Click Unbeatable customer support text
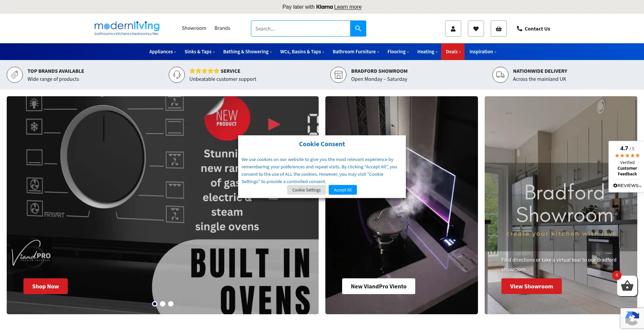Viewport: 644px width, 333px height. [223, 79]
